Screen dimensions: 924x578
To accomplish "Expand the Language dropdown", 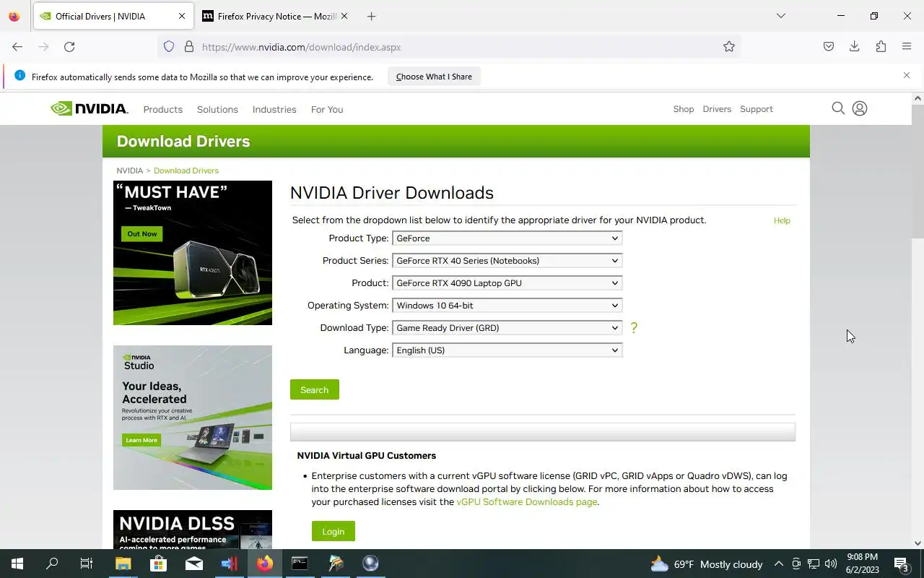I will 507,350.
